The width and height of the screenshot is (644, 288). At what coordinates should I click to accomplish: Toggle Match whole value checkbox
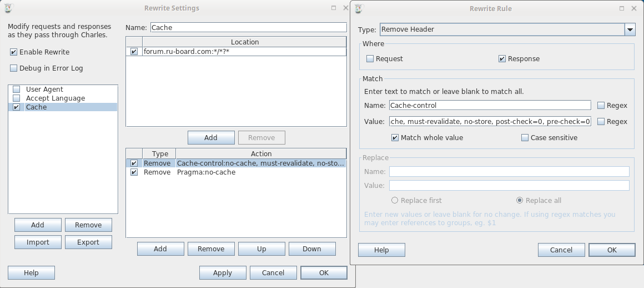click(x=395, y=138)
